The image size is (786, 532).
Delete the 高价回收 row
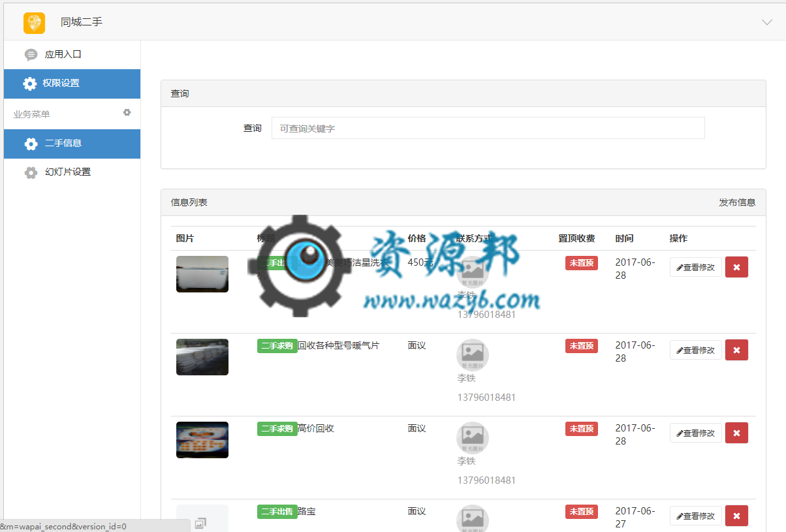click(736, 433)
